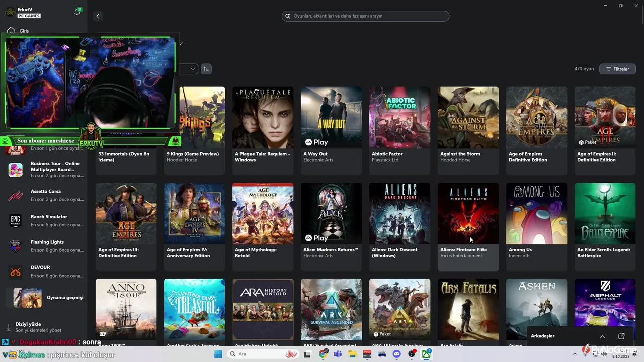Open A Plague Tale: Requiem cover
This screenshot has height=362, width=644.
click(263, 118)
